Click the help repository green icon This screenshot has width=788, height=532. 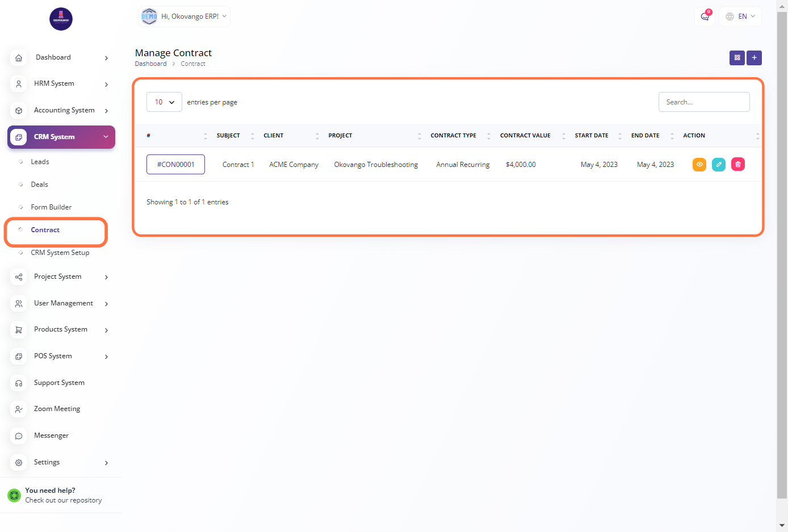tap(14, 496)
